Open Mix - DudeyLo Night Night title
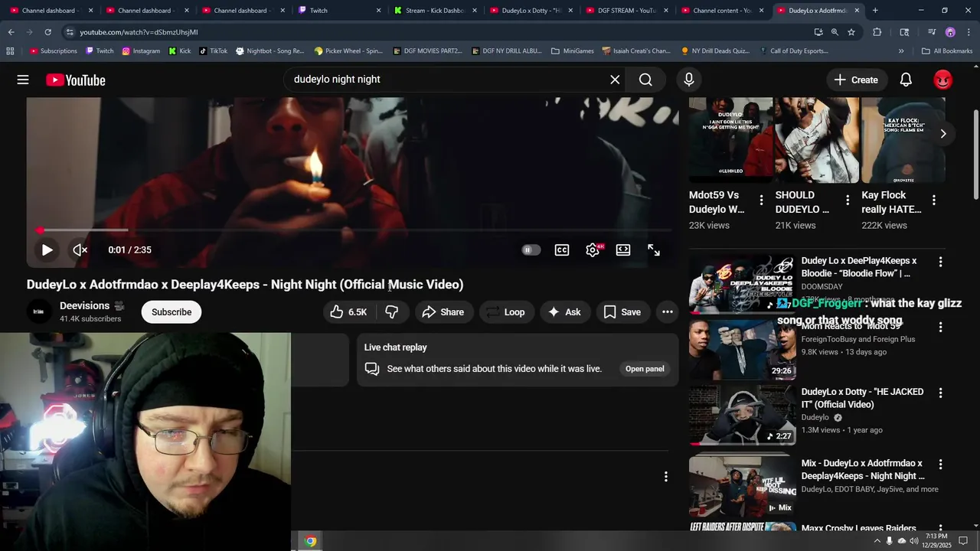Image resolution: width=980 pixels, height=551 pixels. [x=863, y=469]
